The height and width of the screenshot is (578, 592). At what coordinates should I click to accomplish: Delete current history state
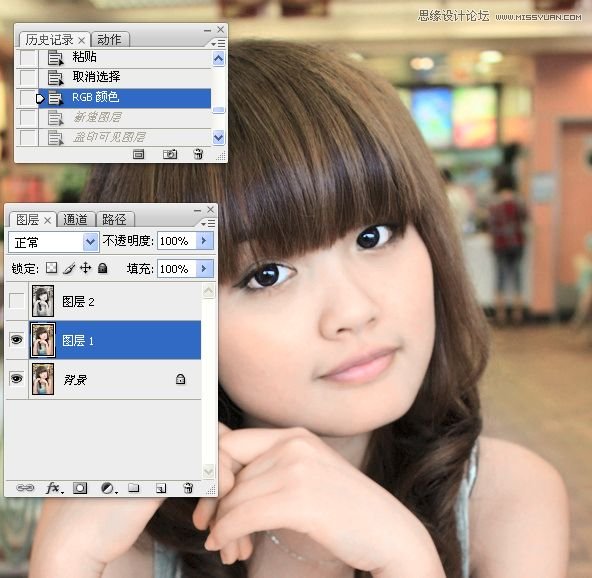point(198,154)
